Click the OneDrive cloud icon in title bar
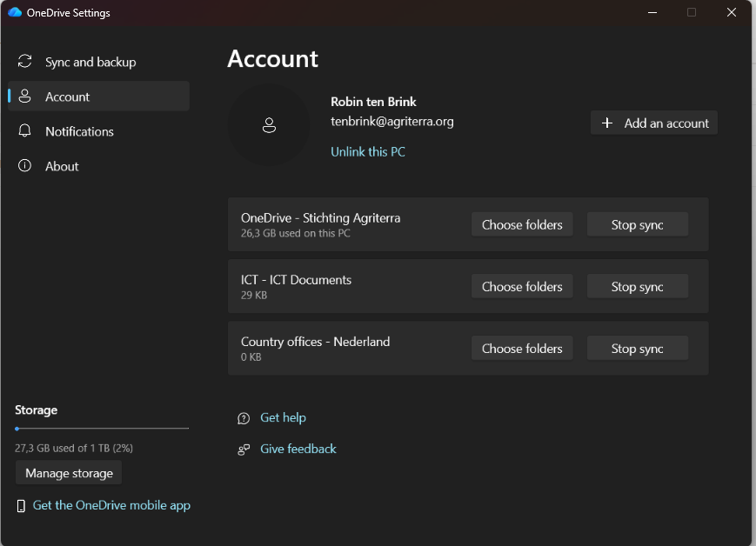This screenshot has width=756, height=546. pyautogui.click(x=15, y=12)
